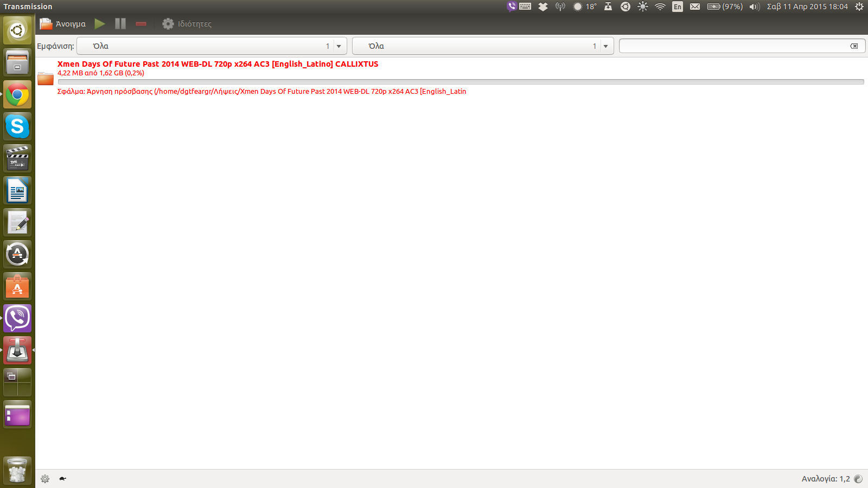The width and height of the screenshot is (868, 488).
Task: Open the En keyboard layout indicator
Action: 678,7
